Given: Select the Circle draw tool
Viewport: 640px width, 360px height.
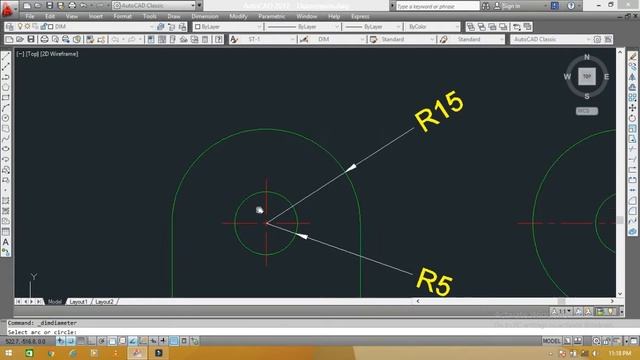Looking at the screenshot, I should 6,118.
